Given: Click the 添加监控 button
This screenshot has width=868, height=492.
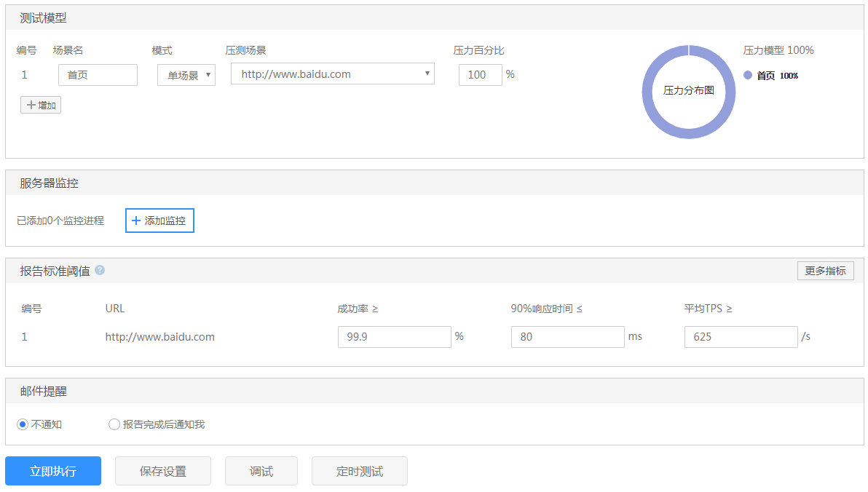Looking at the screenshot, I should [159, 221].
